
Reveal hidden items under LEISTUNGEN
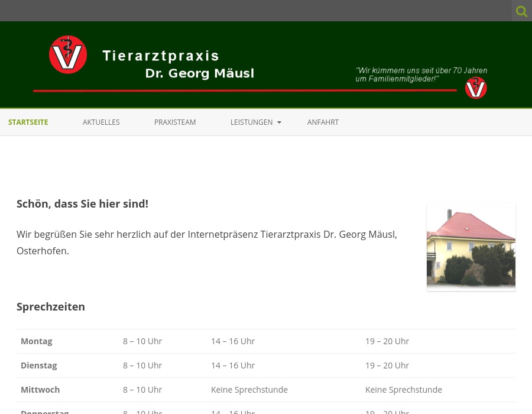point(251,122)
